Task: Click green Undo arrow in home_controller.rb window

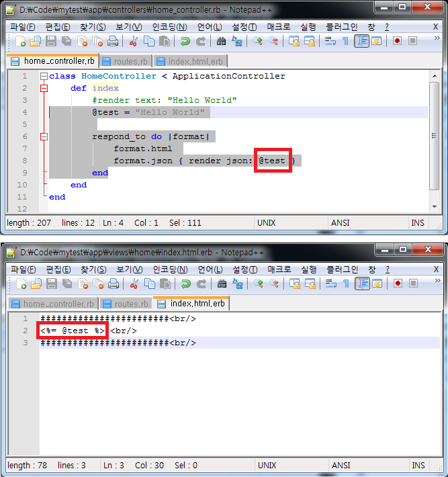Action: point(185,41)
